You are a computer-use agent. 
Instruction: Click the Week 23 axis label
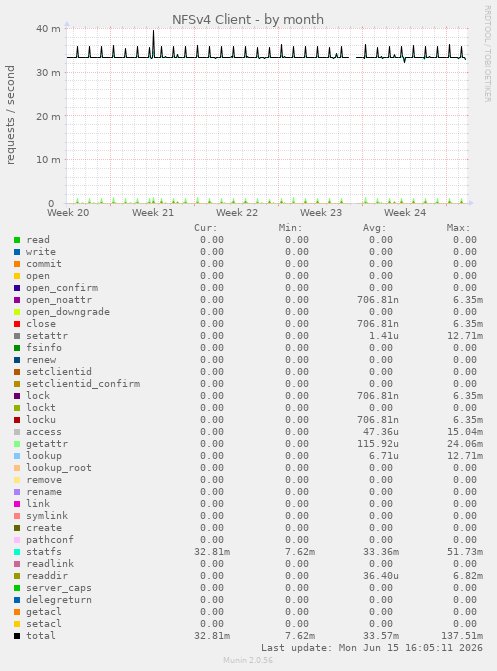tap(321, 213)
